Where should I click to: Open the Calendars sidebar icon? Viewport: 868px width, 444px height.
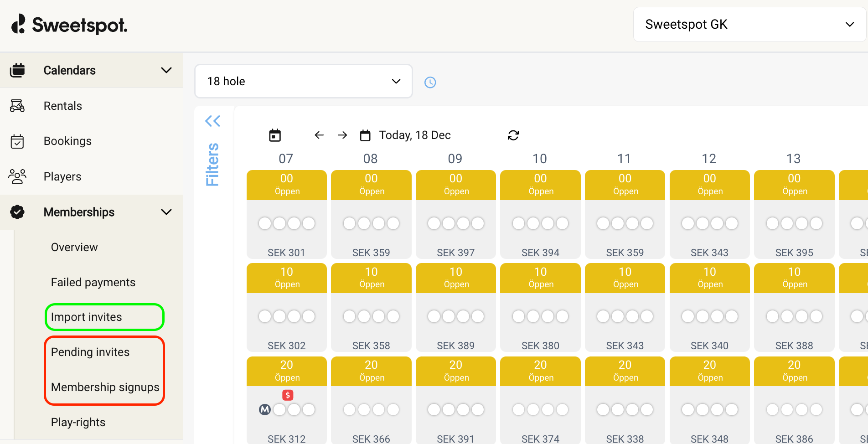17,70
